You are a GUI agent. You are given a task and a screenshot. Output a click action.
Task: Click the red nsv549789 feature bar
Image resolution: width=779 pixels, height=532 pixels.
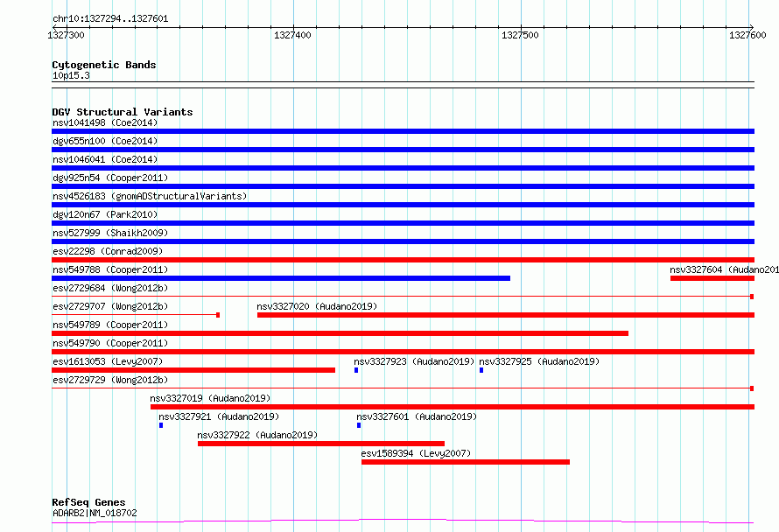[x=340, y=333]
